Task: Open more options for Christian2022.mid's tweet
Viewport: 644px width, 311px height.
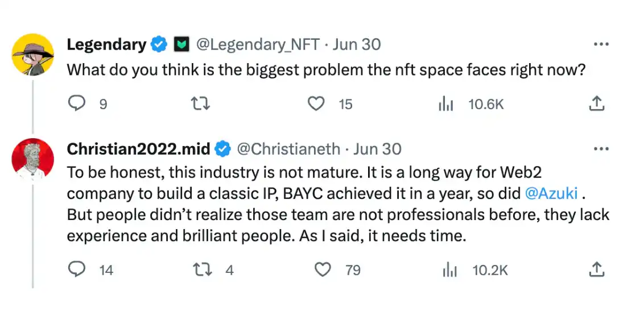Action: click(601, 149)
